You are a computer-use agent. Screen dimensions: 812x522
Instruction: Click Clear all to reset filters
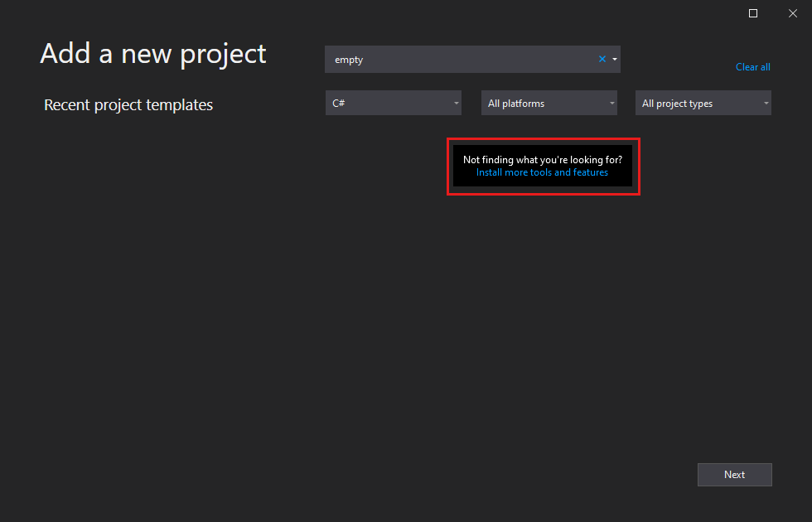(x=752, y=66)
